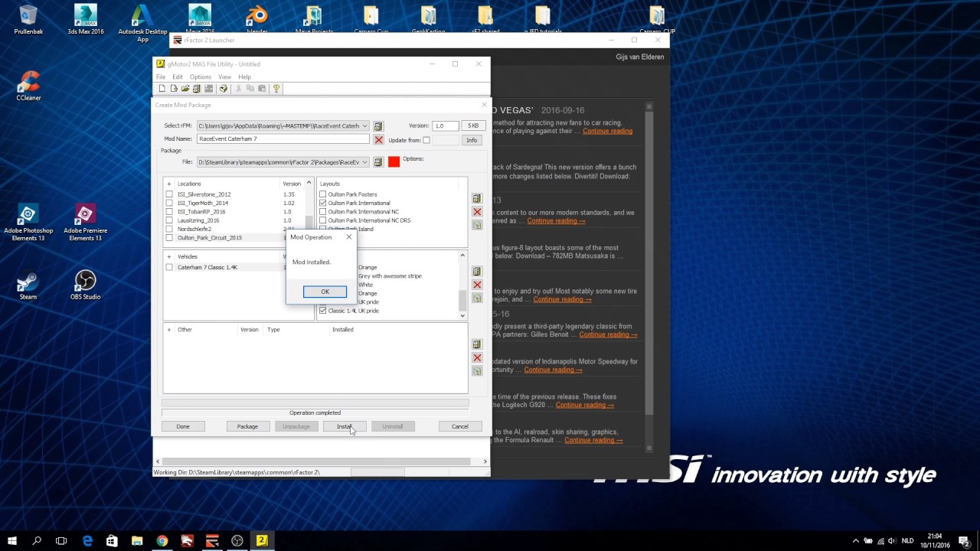Open the Edit menu
980x551 pixels.
[x=178, y=77]
